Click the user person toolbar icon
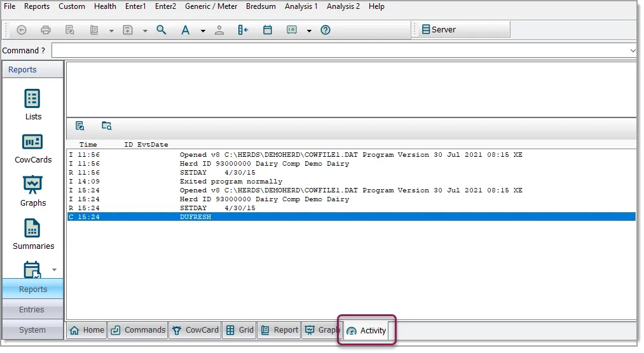Screen dimensions: 644x353 (219, 30)
